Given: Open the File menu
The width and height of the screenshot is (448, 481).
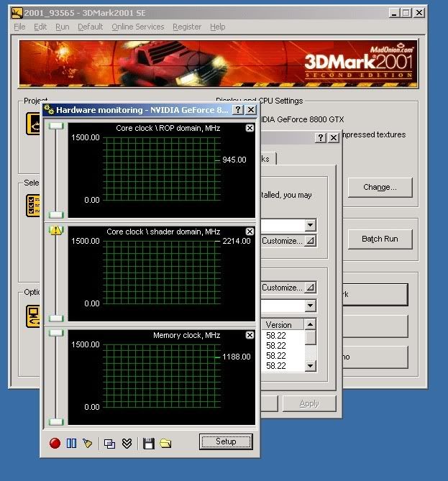Looking at the screenshot, I should (x=19, y=27).
